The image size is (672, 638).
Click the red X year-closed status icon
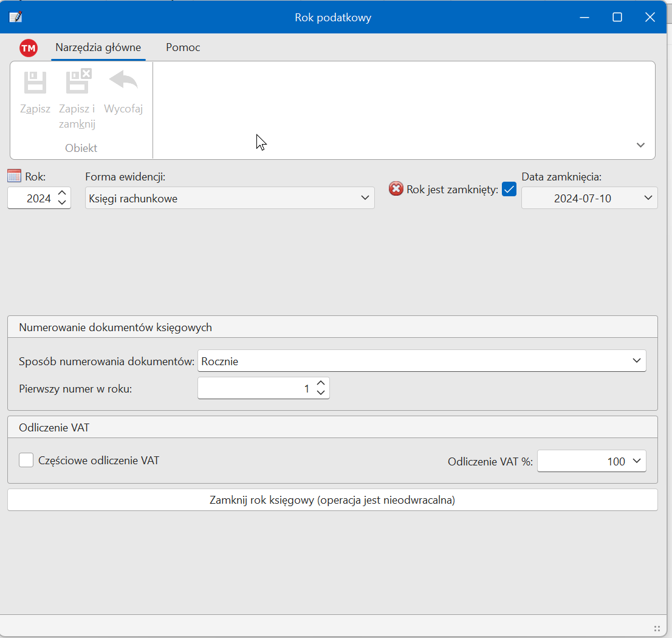396,189
